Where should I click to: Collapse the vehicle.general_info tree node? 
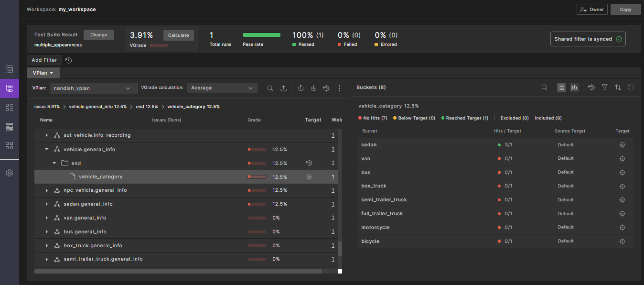pyautogui.click(x=47, y=150)
